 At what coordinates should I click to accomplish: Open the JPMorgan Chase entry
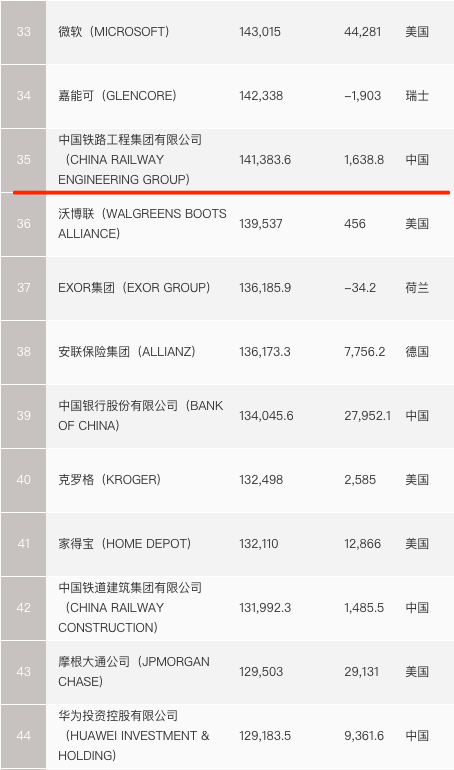(134, 671)
